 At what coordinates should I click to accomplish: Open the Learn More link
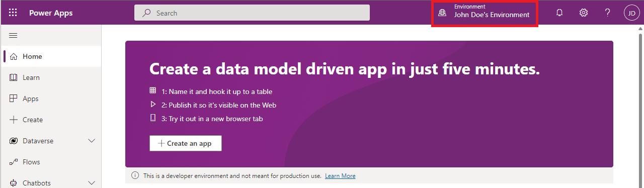pos(340,176)
